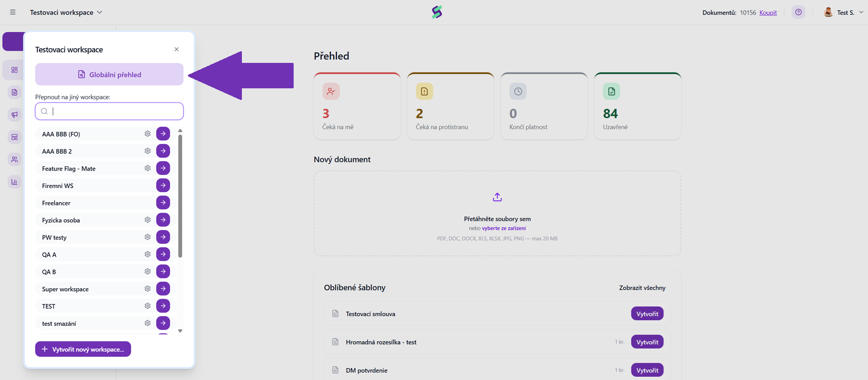Open the statistics chart sidebar icon

(x=14, y=182)
